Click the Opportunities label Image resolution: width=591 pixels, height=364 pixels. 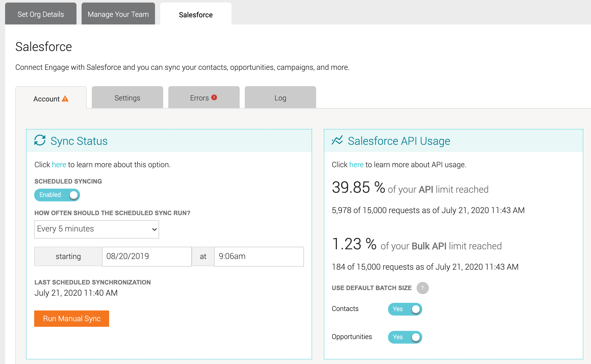tap(352, 337)
